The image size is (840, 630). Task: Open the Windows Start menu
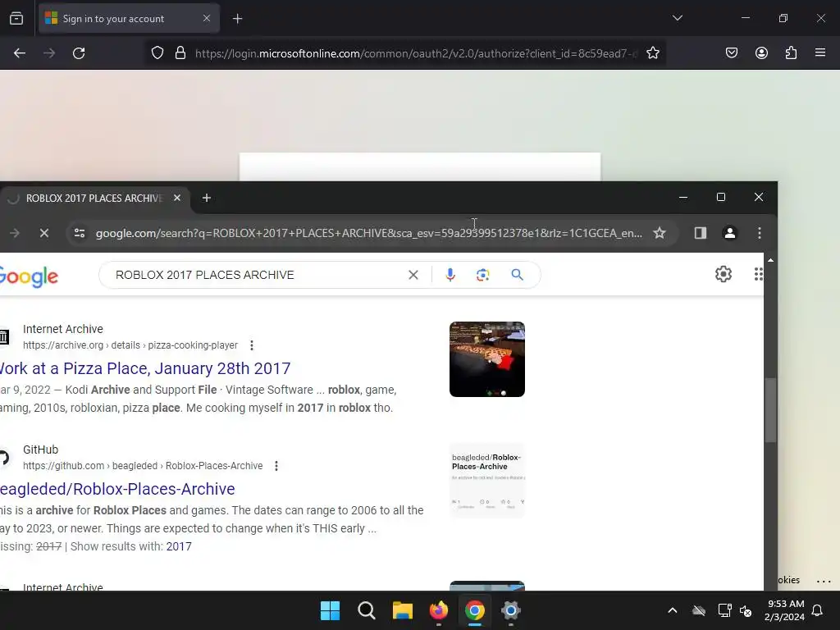pos(330,610)
